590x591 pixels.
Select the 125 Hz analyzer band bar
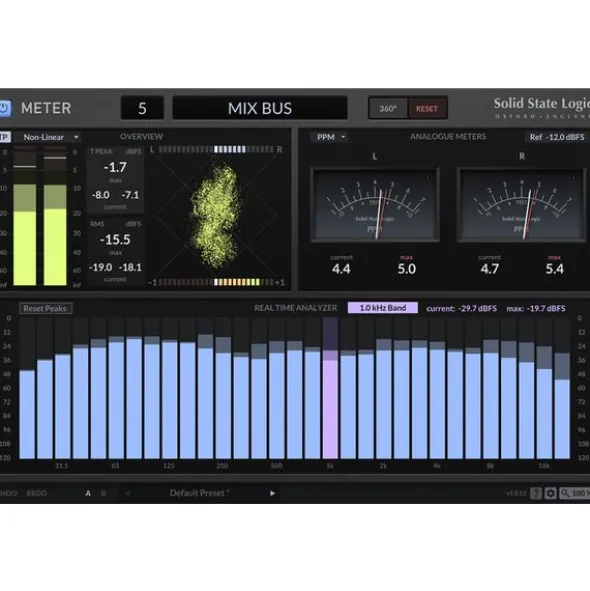pos(170,388)
